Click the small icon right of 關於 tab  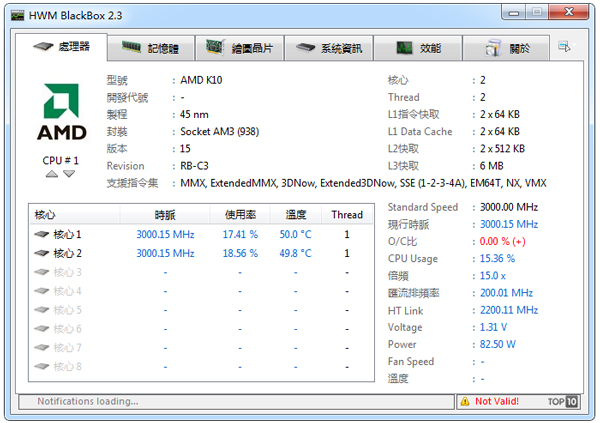pos(565,46)
